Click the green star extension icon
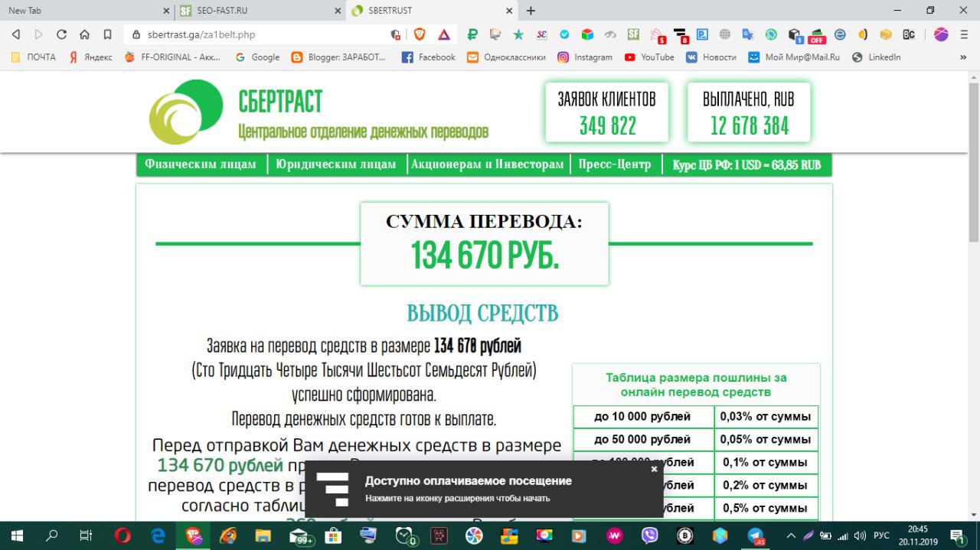Screen dimensions: 980x550 pos(518,34)
